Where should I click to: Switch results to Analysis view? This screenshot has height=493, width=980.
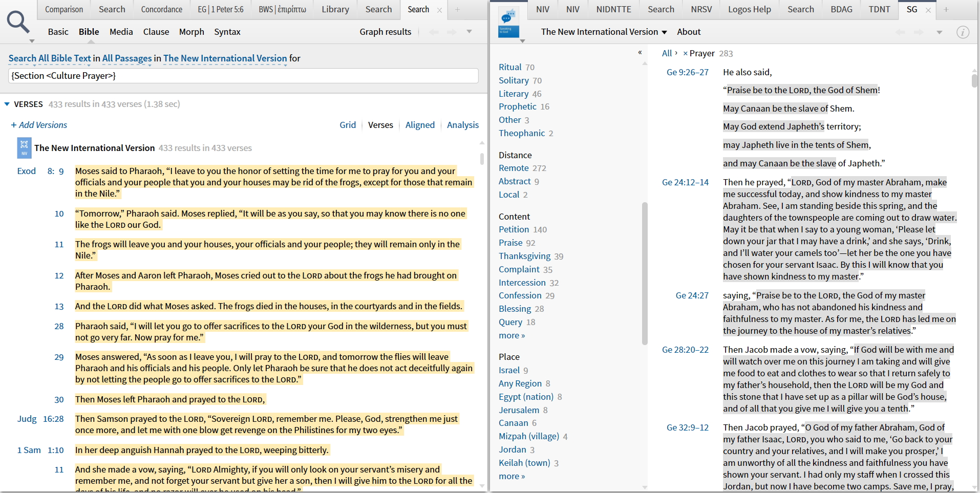[x=463, y=125]
